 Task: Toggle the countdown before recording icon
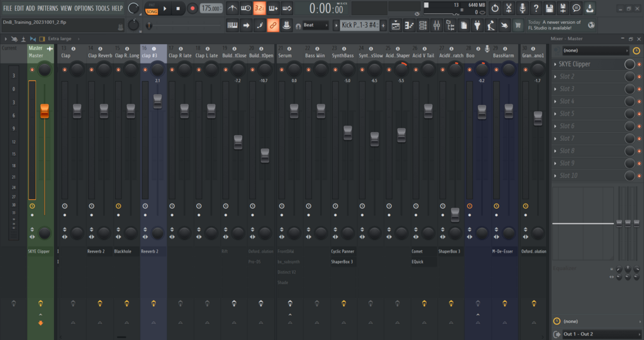click(x=259, y=8)
